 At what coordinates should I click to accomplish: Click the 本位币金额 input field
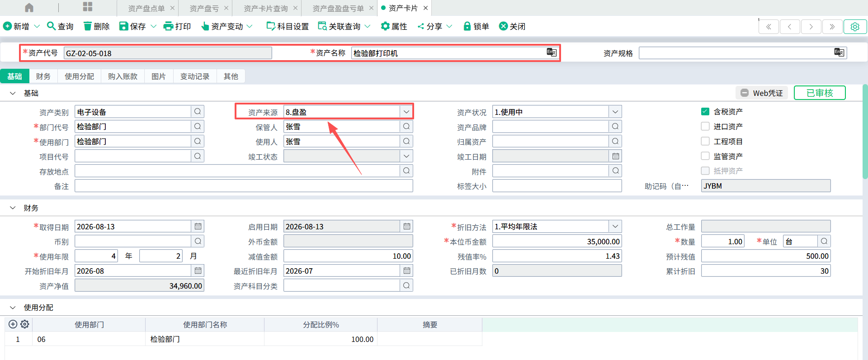(x=557, y=241)
